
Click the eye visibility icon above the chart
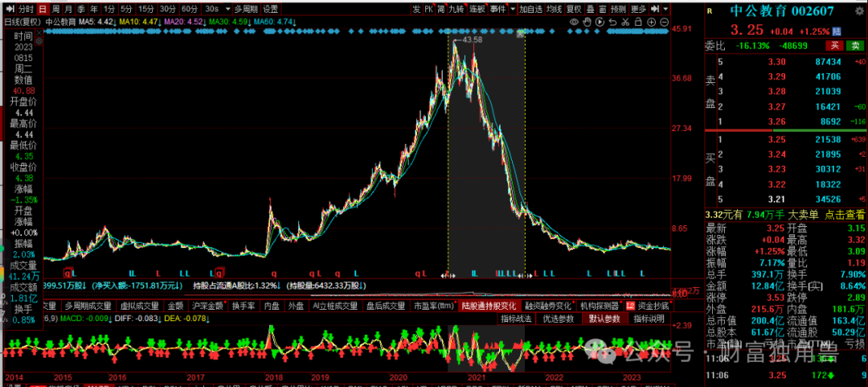(574, 22)
